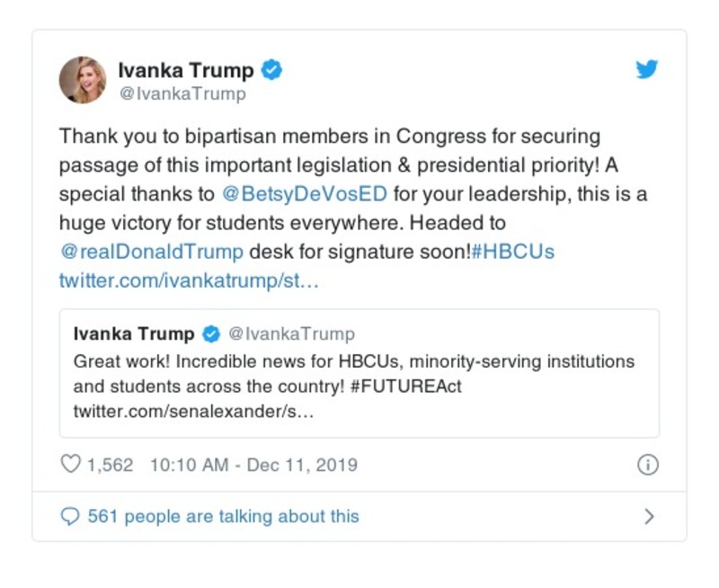The height and width of the screenshot is (588, 719).
Task: Click the blue speech bubble reply icon
Action: pos(70,517)
